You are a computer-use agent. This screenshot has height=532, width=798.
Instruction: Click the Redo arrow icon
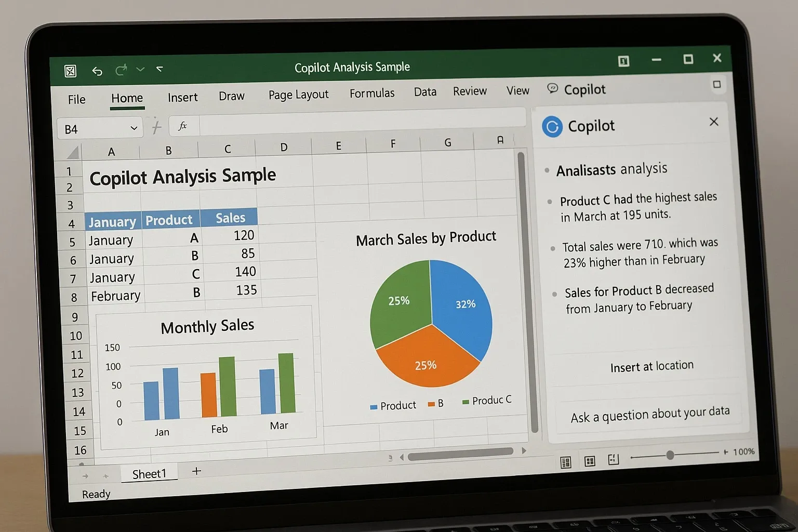[121, 70]
